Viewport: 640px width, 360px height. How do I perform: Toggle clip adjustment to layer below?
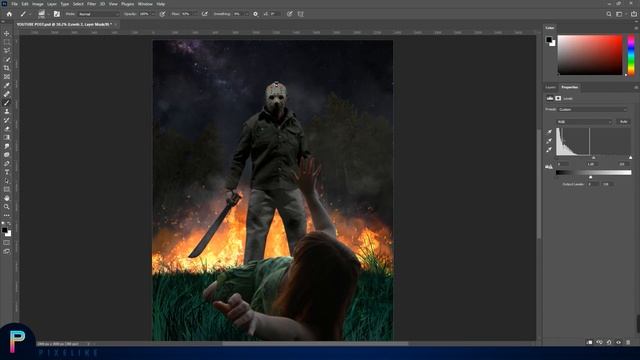(589, 342)
